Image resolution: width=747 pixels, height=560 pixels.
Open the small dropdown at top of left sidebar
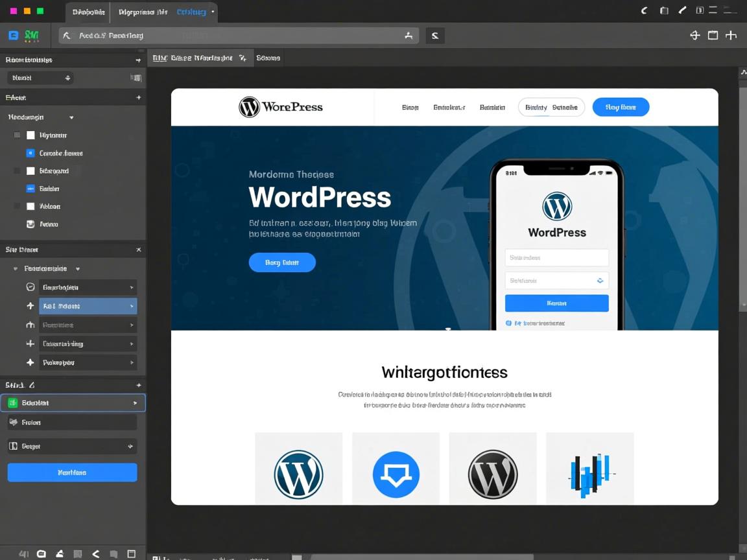tap(40, 78)
